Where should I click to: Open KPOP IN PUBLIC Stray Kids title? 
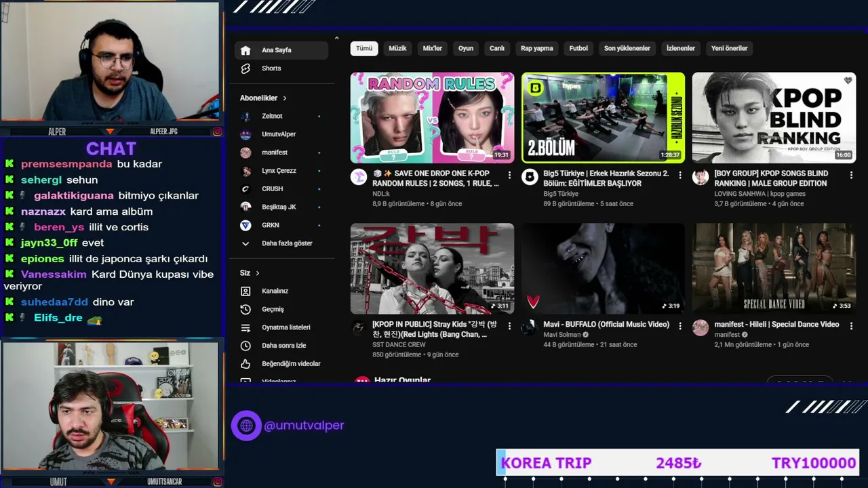[x=435, y=329]
